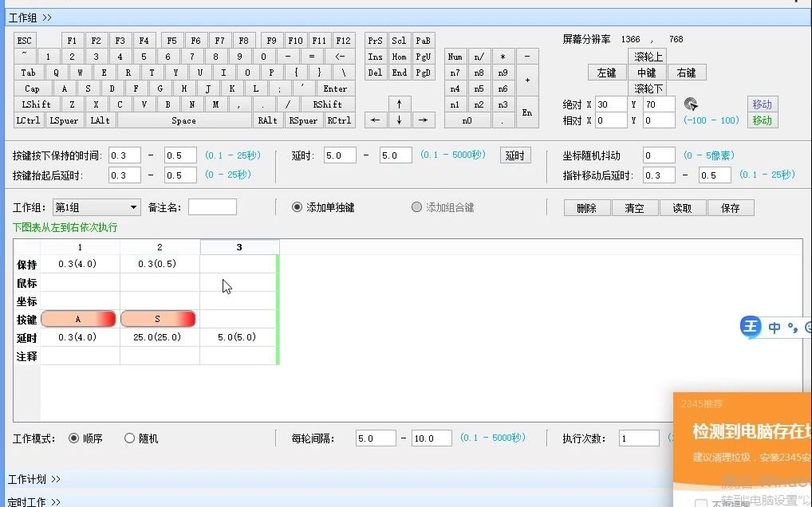Select the Space bar on the virtual keyboard
The height and width of the screenshot is (507, 812).
coord(183,120)
